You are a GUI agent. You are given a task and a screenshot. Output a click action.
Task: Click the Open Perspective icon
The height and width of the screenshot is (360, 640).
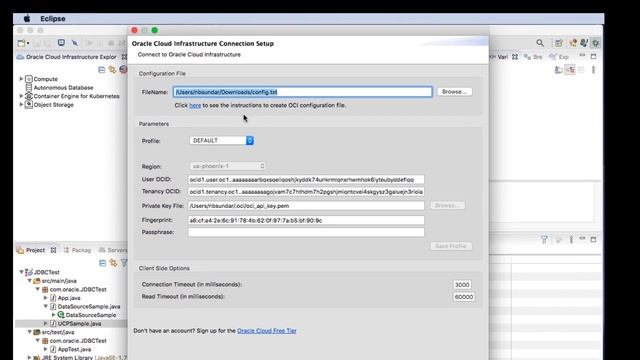point(559,43)
